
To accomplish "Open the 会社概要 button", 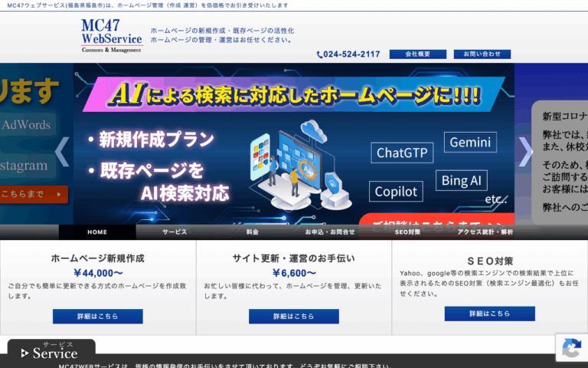I will [x=418, y=54].
